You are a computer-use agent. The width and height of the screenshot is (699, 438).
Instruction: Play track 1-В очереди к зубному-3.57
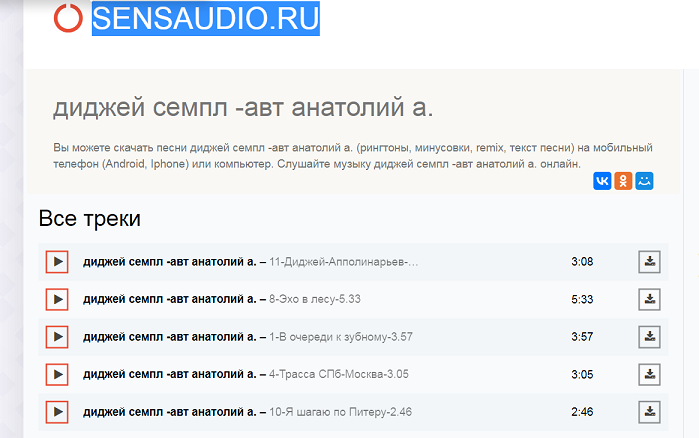57,336
